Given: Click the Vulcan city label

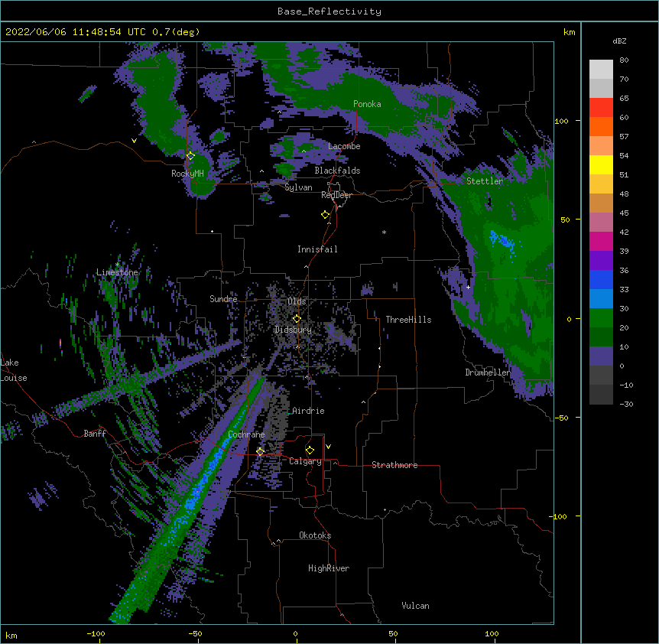Looking at the screenshot, I should 415,606.
